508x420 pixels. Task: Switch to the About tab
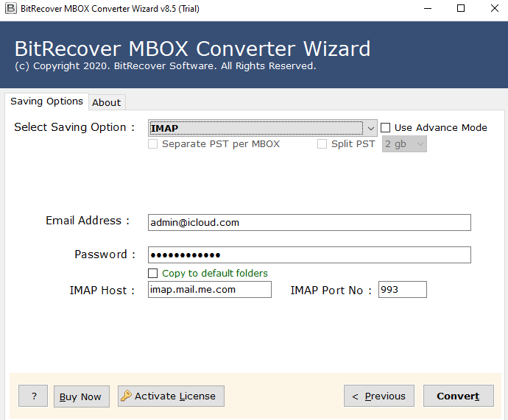point(107,102)
